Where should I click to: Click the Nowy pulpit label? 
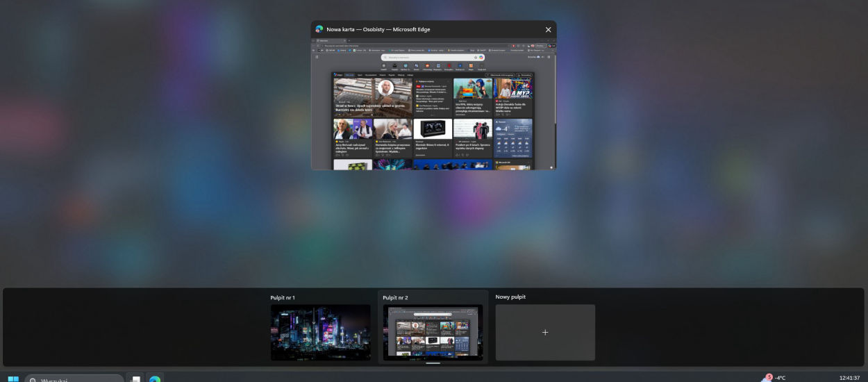(x=510, y=297)
